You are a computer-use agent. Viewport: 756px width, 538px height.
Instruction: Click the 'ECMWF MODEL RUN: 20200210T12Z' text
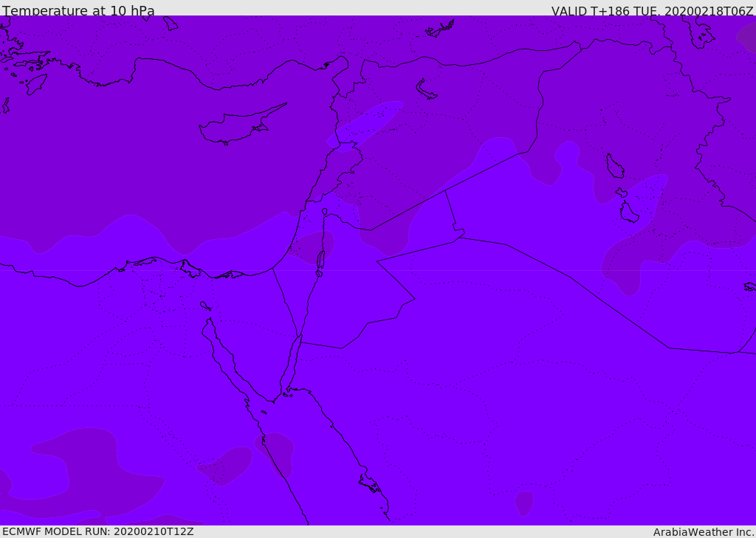click(x=98, y=531)
